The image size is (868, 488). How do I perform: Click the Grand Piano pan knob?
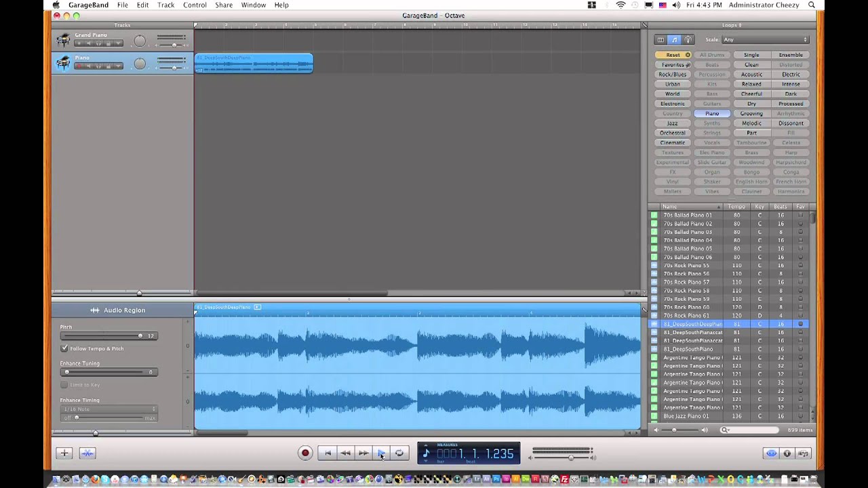point(140,41)
